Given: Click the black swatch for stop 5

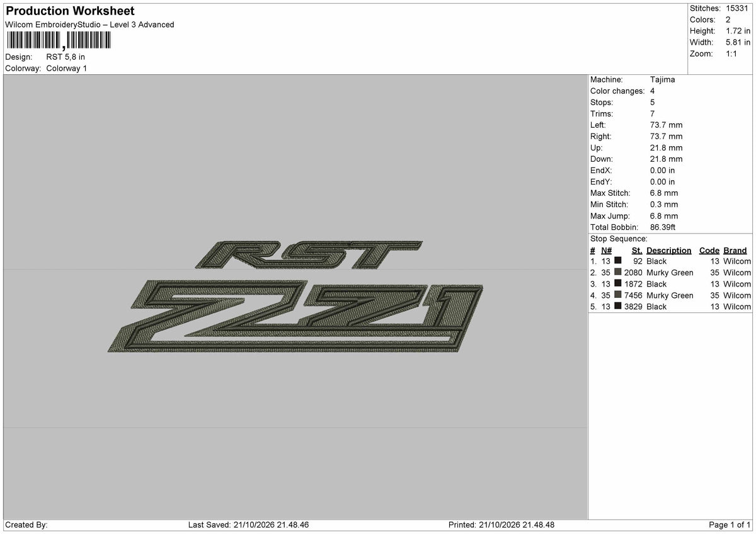Looking at the screenshot, I should 618,307.
